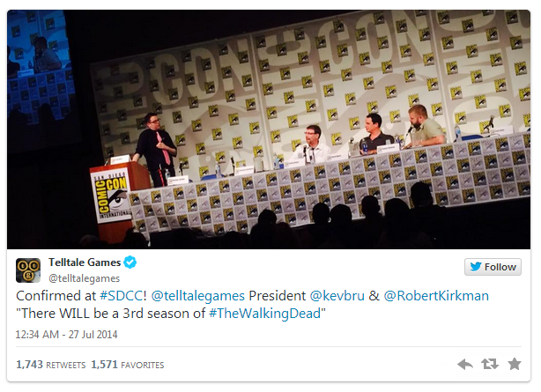Click the @telltalegames handle under the name
This screenshot has height=392, width=541.
coord(85,278)
